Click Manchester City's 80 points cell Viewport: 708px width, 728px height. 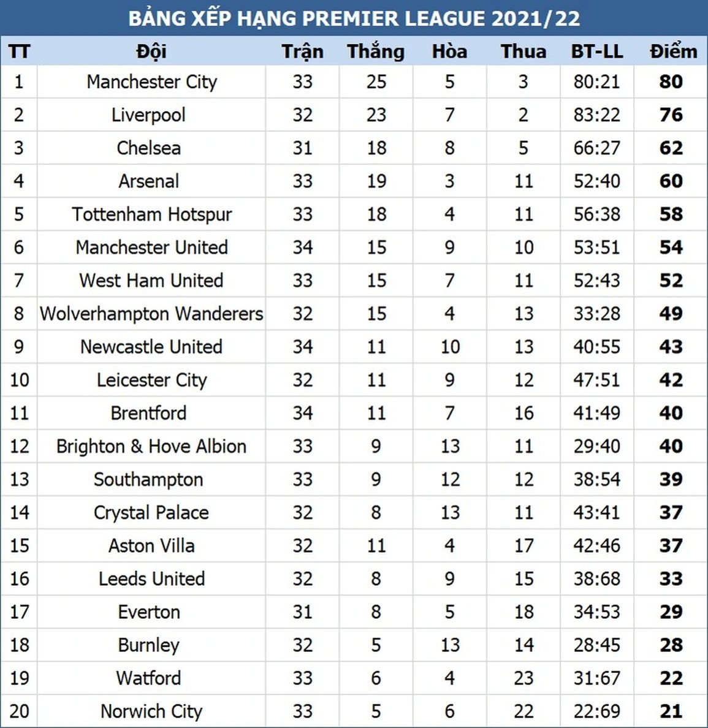671,82
